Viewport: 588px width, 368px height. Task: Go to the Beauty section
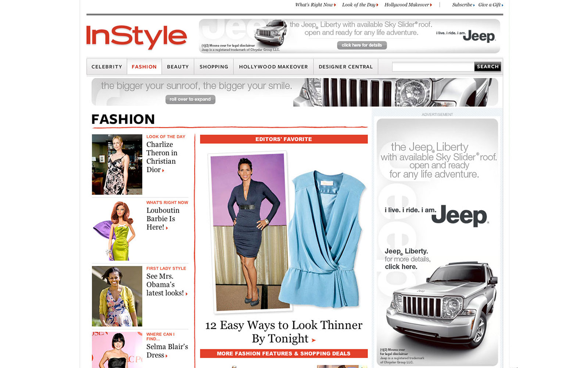[x=178, y=67]
